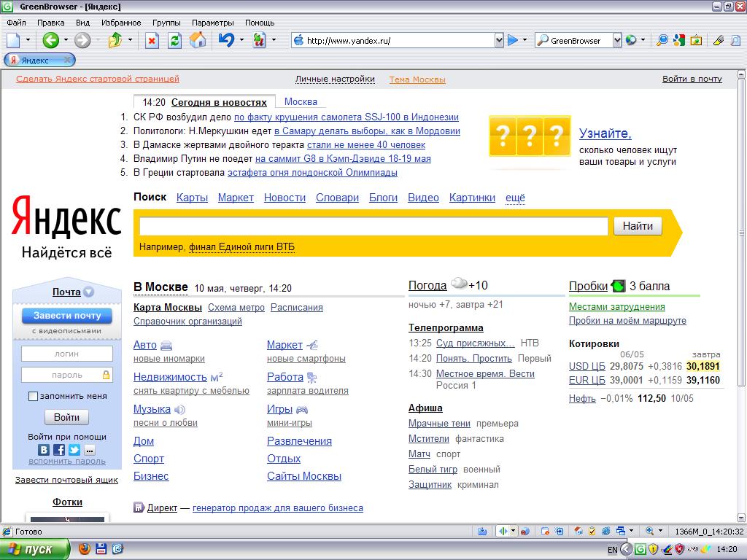This screenshot has width=747, height=560.
Task: Open USD ЦБ exchange rate link
Action: coord(587,367)
